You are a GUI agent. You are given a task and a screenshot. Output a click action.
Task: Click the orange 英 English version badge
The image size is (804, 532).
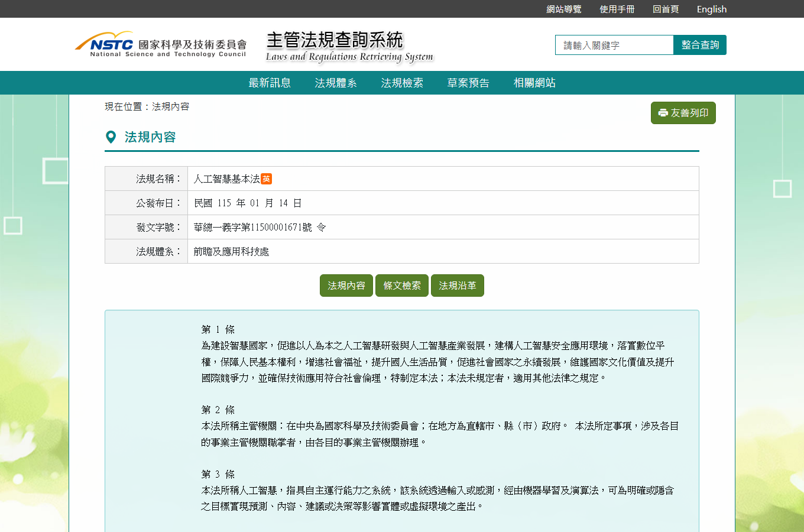click(x=266, y=179)
